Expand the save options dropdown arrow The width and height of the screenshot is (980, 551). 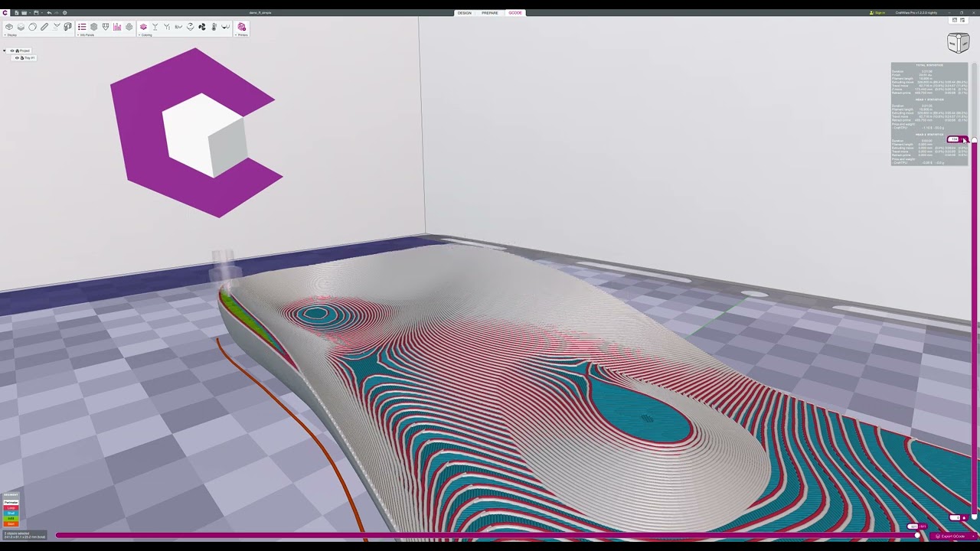42,13
